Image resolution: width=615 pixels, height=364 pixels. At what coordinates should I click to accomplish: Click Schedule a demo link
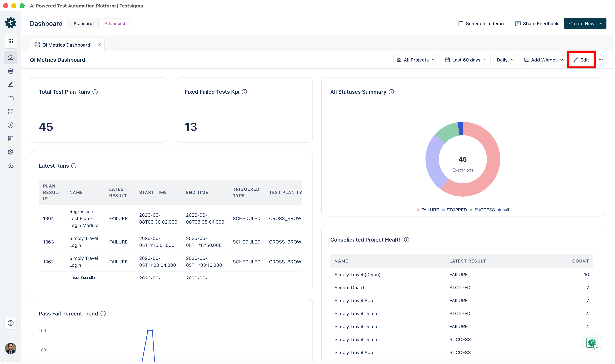pyautogui.click(x=481, y=23)
